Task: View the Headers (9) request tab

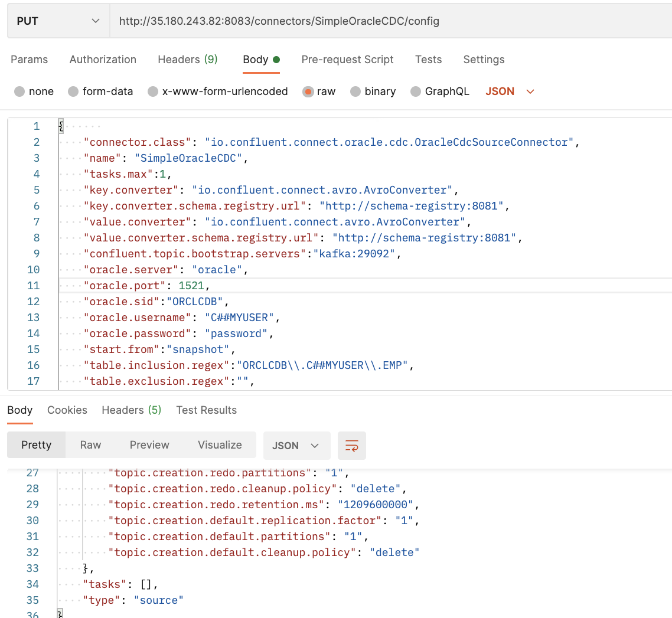Action: pyautogui.click(x=187, y=60)
